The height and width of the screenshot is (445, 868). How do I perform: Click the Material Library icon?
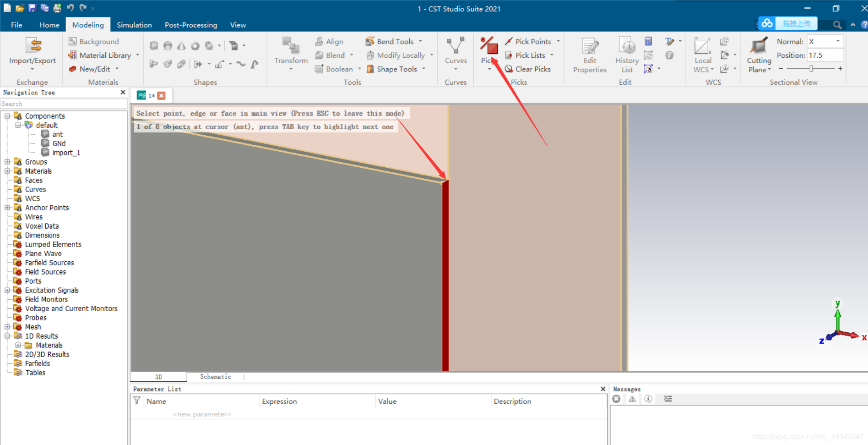point(72,55)
